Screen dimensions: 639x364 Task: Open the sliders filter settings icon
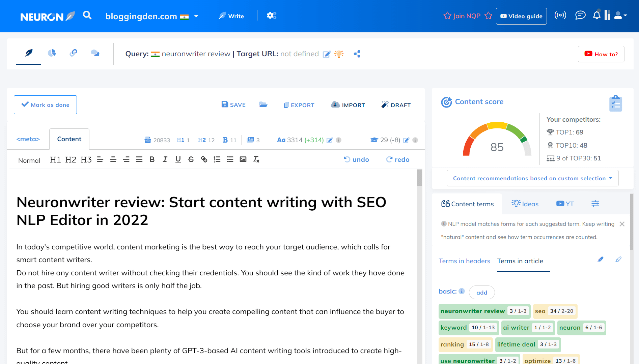coord(595,204)
